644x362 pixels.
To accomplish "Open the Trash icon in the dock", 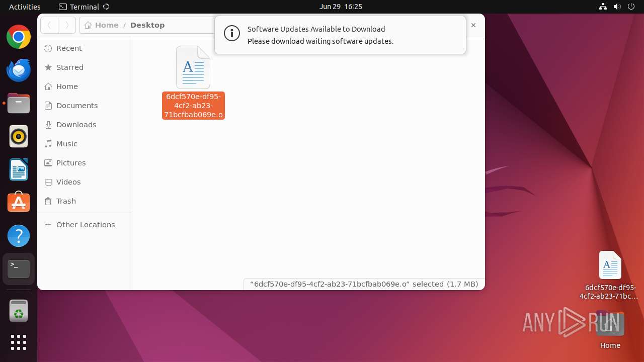I will (x=19, y=311).
